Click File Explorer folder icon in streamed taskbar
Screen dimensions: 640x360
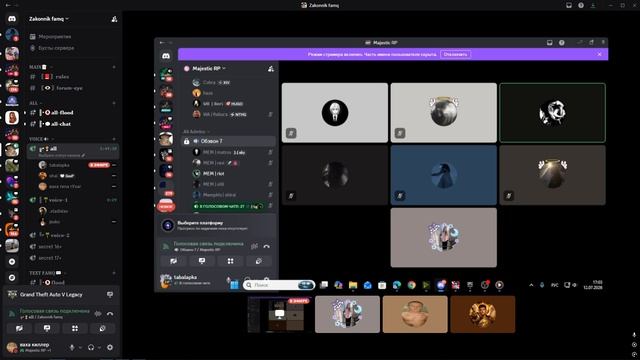click(x=353, y=285)
